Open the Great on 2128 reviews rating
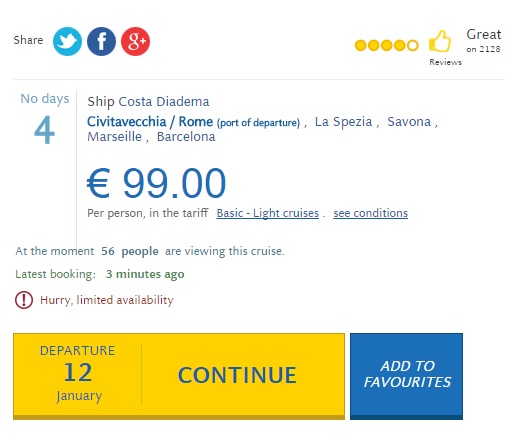Viewport: 525px width, 436px height. (483, 41)
